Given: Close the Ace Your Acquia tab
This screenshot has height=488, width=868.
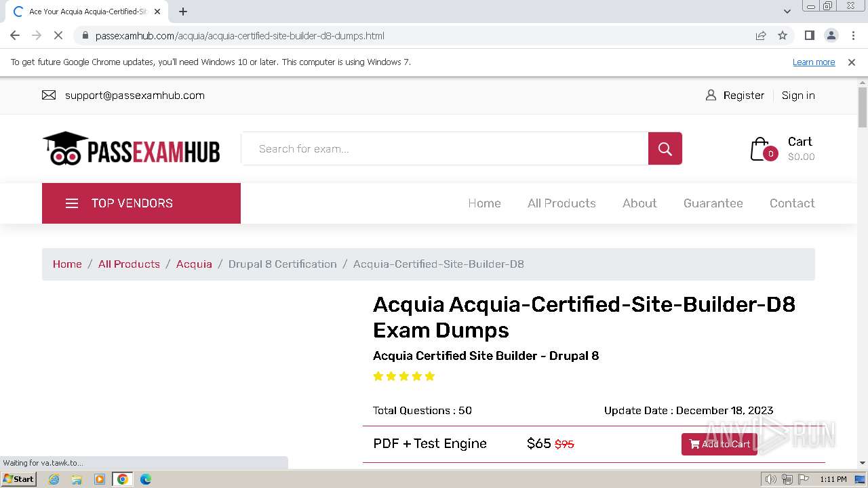Looking at the screenshot, I should (157, 12).
